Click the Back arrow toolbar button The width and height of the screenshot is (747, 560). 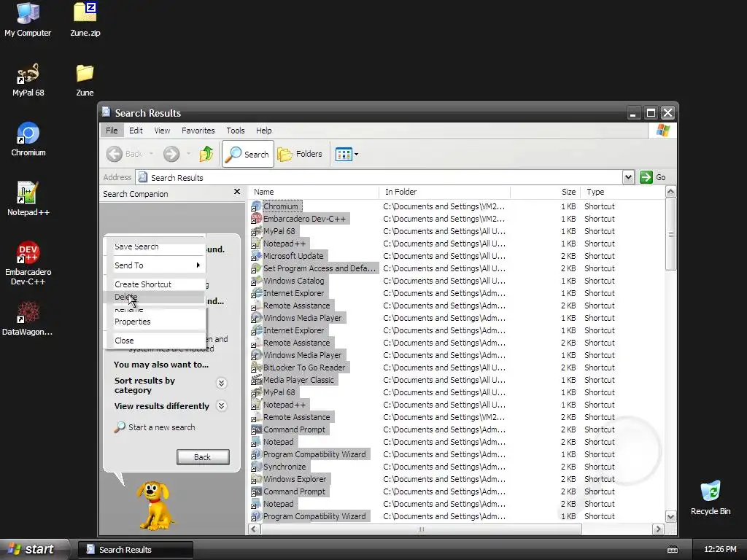pyautogui.click(x=115, y=154)
